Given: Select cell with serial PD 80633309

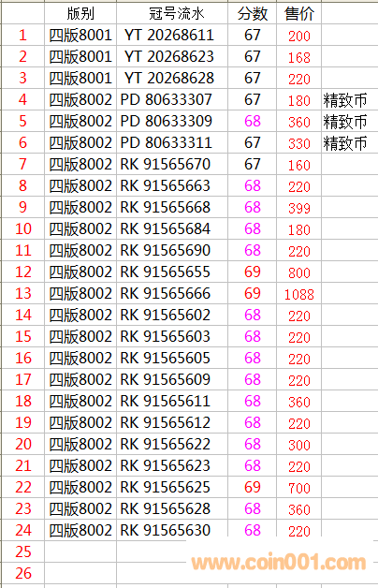Looking at the screenshot, I should 172,121.
